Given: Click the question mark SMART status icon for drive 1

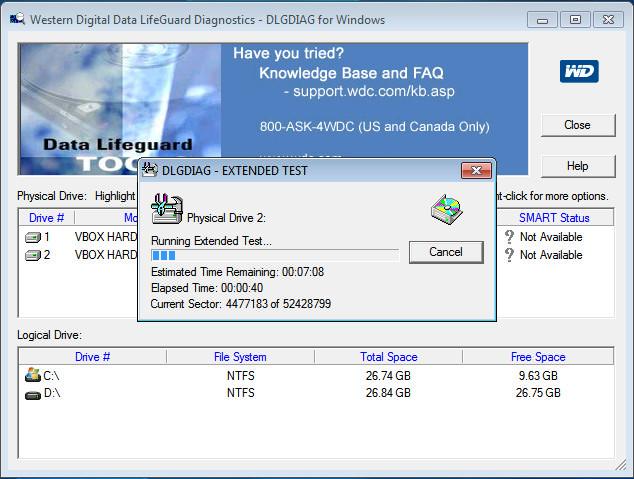Looking at the screenshot, I should tap(509, 238).
